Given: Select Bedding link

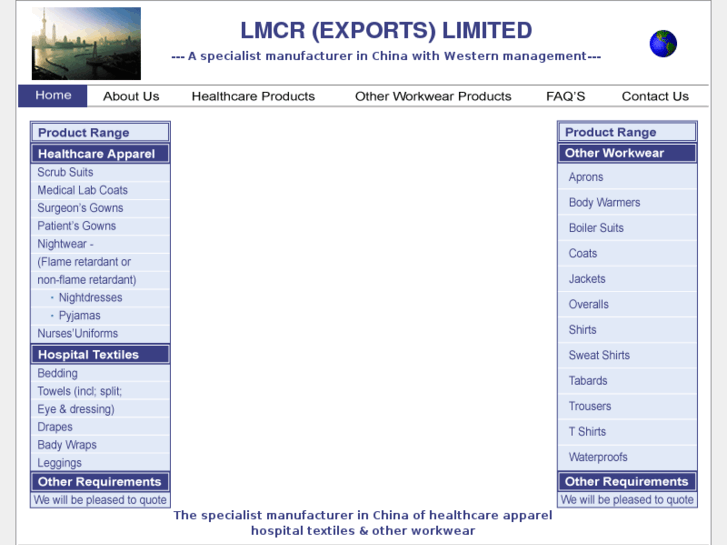Looking at the screenshot, I should point(57,373).
